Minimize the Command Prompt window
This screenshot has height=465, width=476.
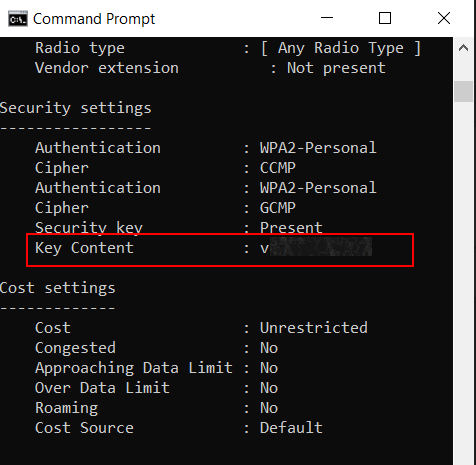coord(327,18)
